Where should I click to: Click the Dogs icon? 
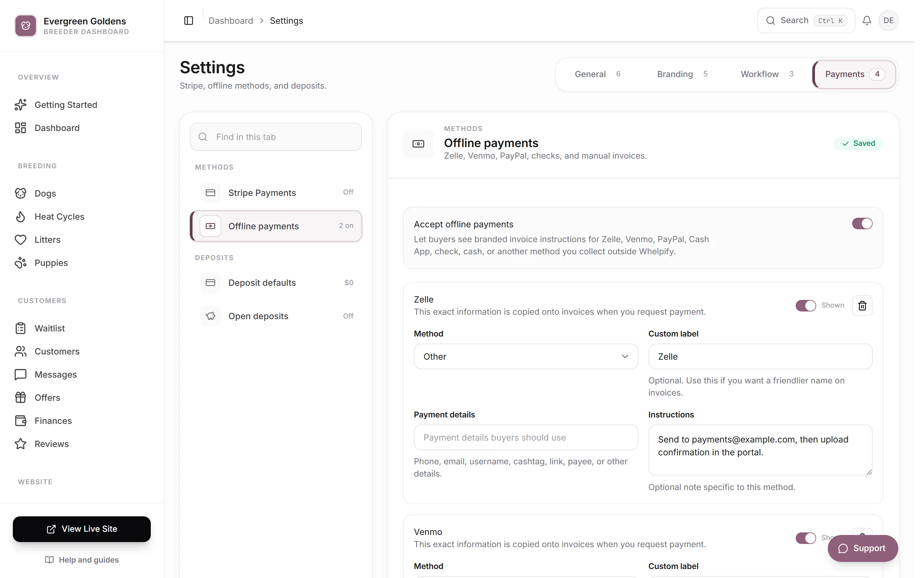tap(21, 193)
